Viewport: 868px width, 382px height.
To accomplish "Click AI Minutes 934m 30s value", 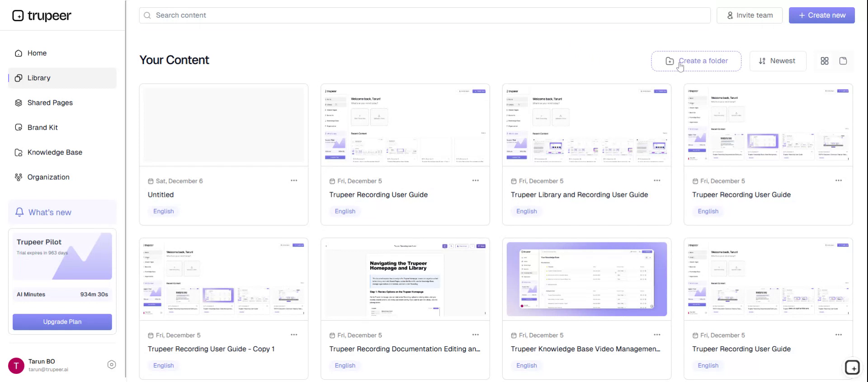I will click(94, 294).
